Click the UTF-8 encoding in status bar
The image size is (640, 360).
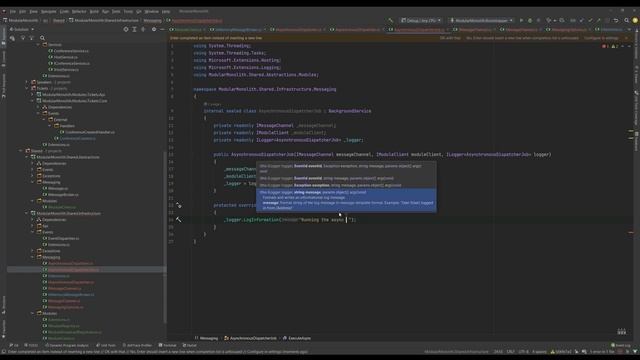[x=523, y=351]
